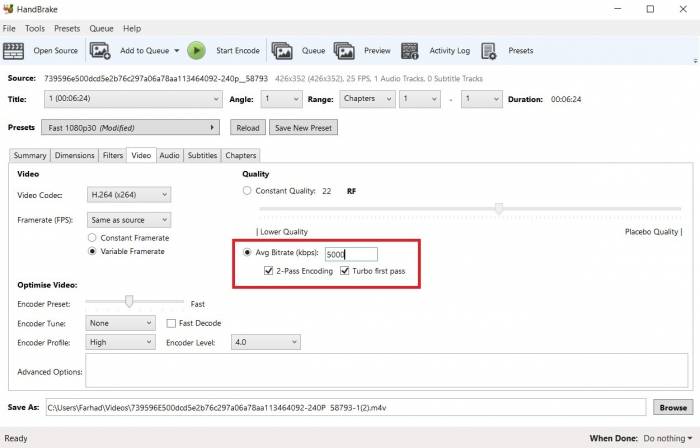
Task: Click the Add to Queue icon
Action: [x=100, y=50]
